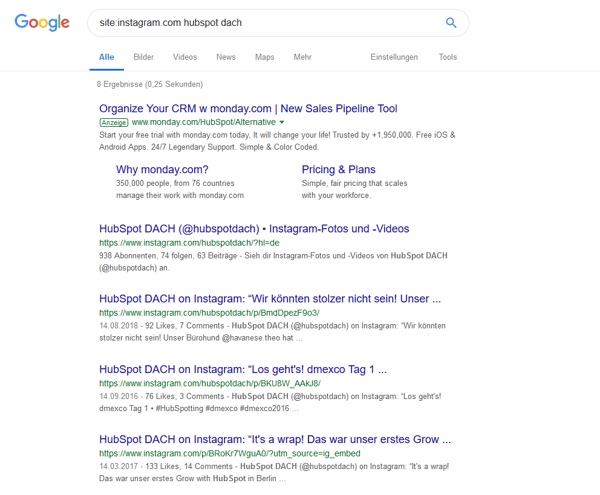Click the '14.03.2017 - 133 Likes' snippet
Image resolution: width=600 pixels, height=495 pixels.
[274, 472]
